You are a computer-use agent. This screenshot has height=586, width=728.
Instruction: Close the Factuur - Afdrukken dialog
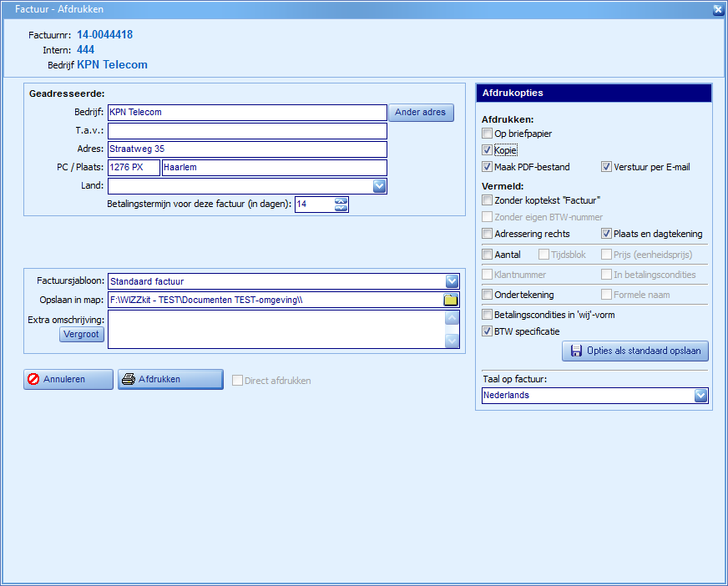(x=718, y=10)
